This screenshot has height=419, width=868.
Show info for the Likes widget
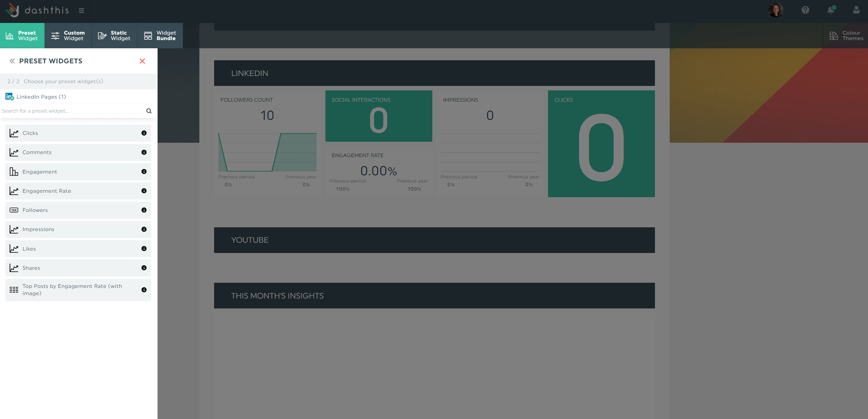coord(144,249)
